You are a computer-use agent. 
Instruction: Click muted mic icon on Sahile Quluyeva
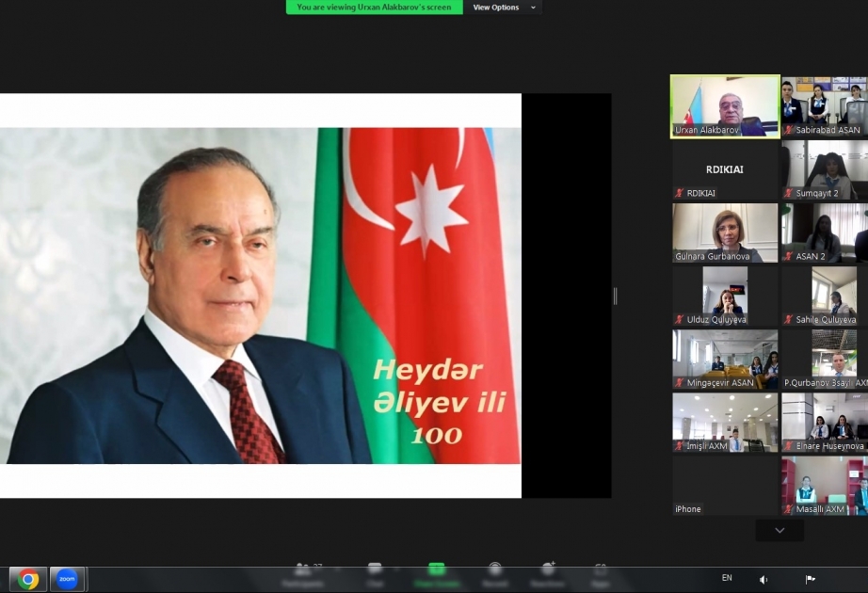click(x=788, y=319)
